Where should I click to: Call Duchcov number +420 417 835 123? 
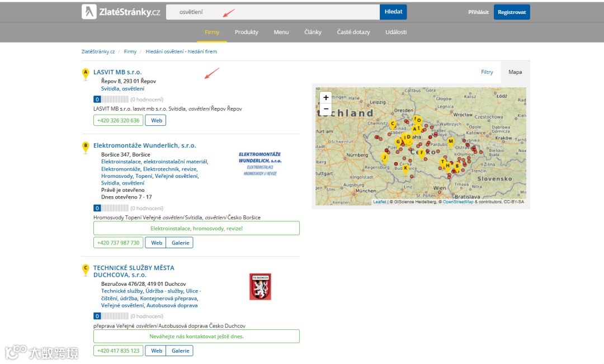(x=118, y=351)
